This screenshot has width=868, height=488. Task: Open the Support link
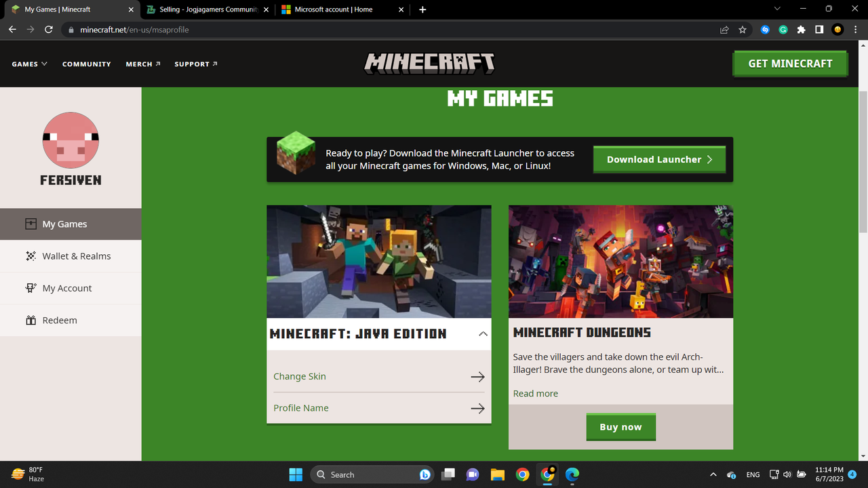pos(196,64)
